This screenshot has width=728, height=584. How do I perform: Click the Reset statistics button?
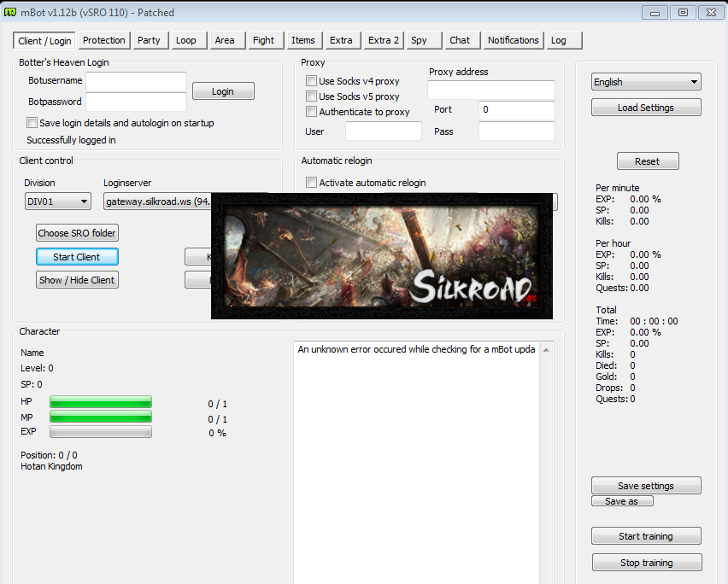click(648, 161)
